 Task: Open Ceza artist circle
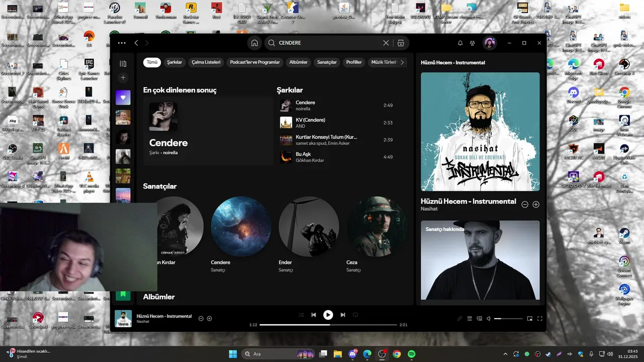pos(376,226)
